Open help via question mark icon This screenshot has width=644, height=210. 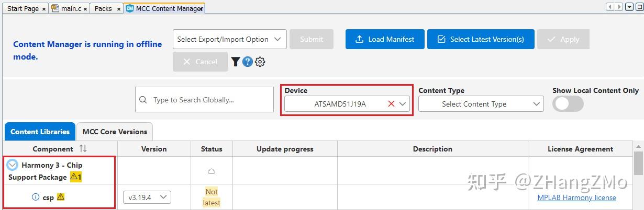(x=248, y=62)
